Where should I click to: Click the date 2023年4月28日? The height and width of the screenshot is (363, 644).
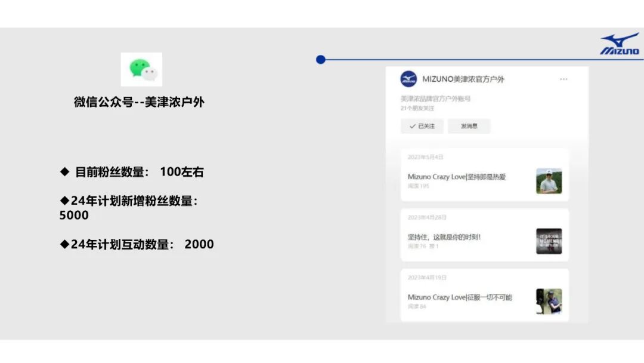click(427, 217)
